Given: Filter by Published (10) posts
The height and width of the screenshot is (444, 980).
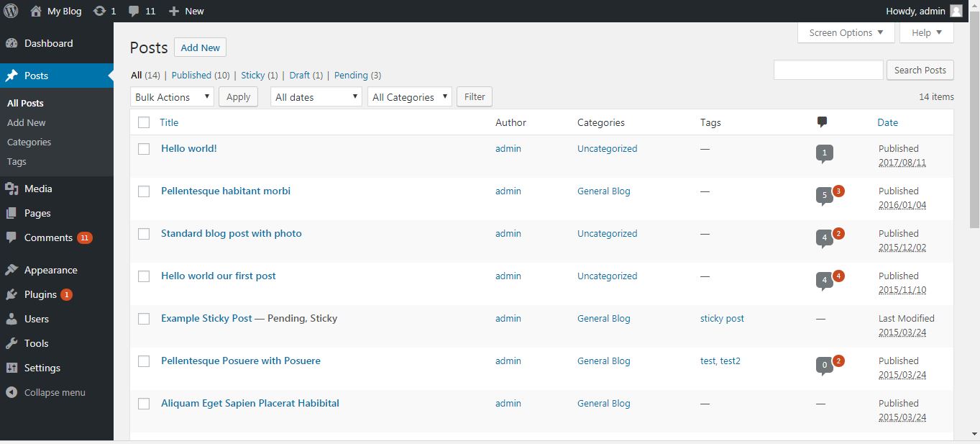Looking at the screenshot, I should point(201,75).
